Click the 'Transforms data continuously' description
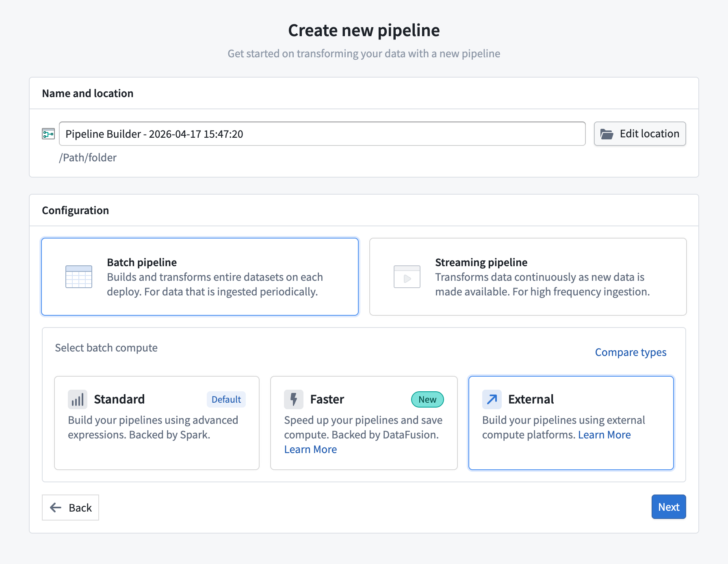The image size is (728, 564). pos(542,284)
